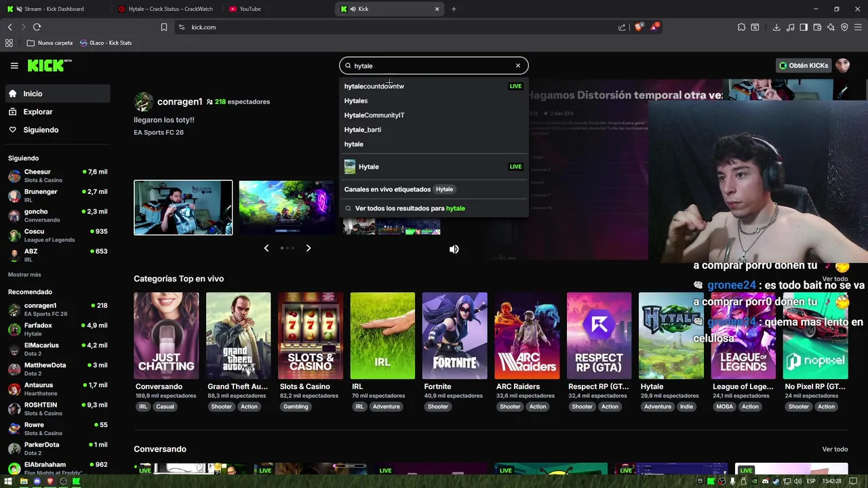Open browser downloads icon
Screen dimensions: 868x488
click(x=776, y=27)
